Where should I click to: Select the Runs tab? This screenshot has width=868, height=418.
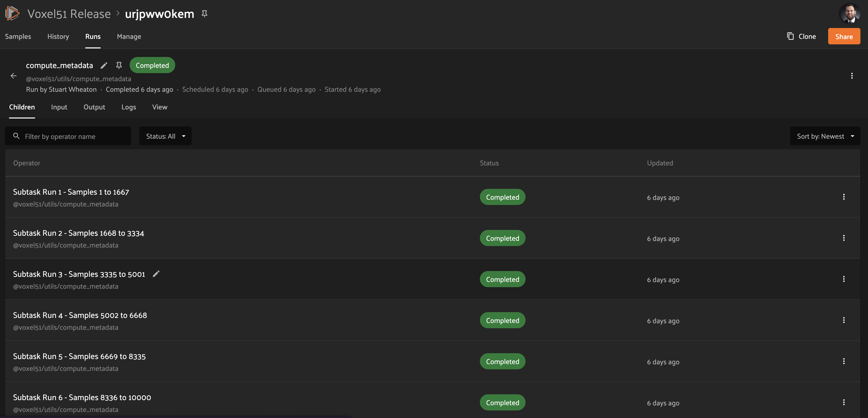[93, 36]
